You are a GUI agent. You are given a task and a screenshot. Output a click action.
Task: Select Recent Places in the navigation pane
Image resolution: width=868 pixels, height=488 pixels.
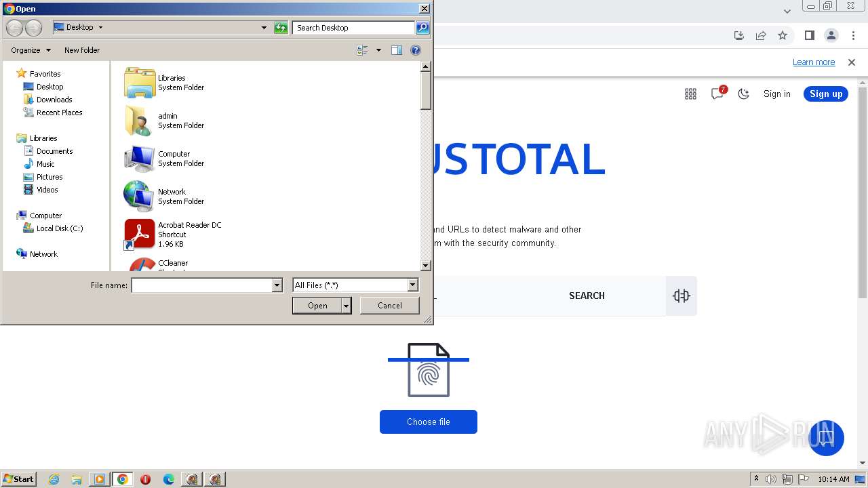pos(59,113)
